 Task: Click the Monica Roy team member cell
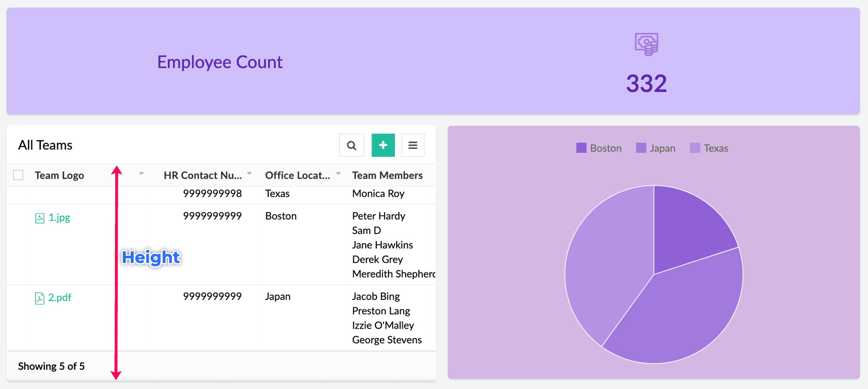(x=378, y=194)
